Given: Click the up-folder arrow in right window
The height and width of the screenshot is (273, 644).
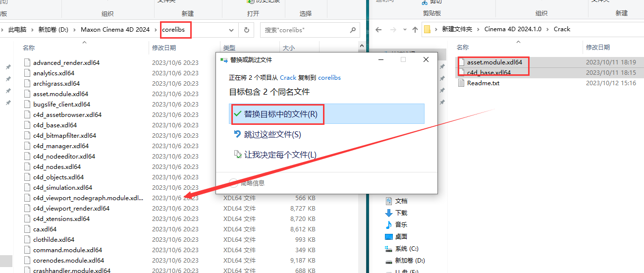Looking at the screenshot, I should (415, 30).
